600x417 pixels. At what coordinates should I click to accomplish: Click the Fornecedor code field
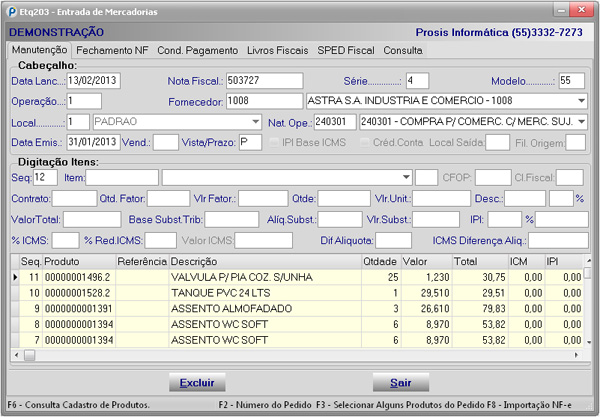point(264,101)
